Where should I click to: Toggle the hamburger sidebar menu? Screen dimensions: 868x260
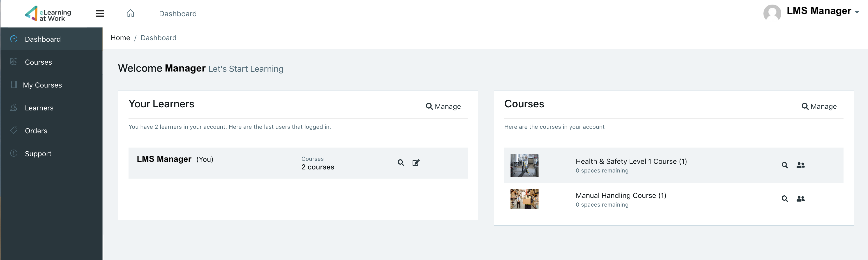100,13
